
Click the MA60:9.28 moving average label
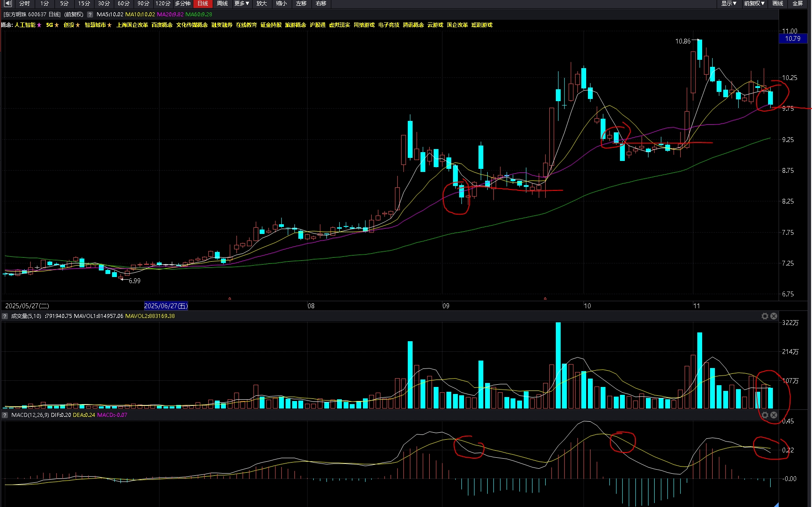[x=199, y=15]
